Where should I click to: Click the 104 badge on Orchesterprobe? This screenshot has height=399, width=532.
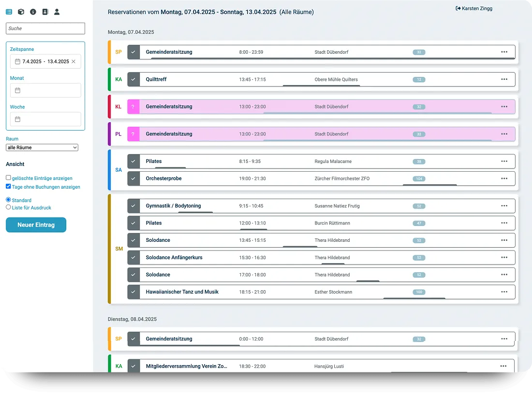click(x=419, y=179)
